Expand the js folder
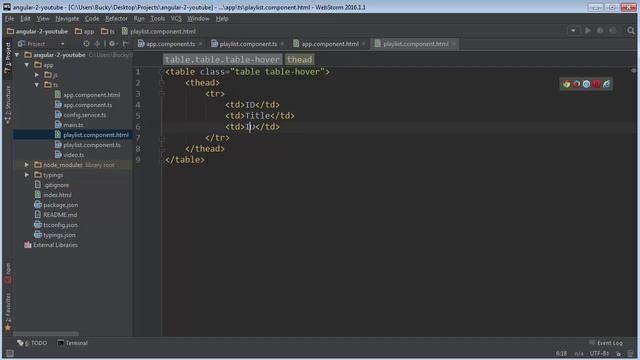The image size is (640, 360). 37,75
